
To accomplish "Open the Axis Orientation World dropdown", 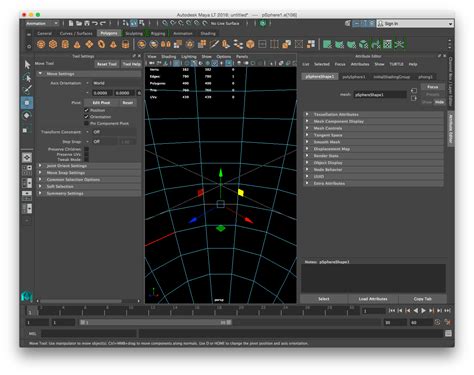I will tap(113, 83).
